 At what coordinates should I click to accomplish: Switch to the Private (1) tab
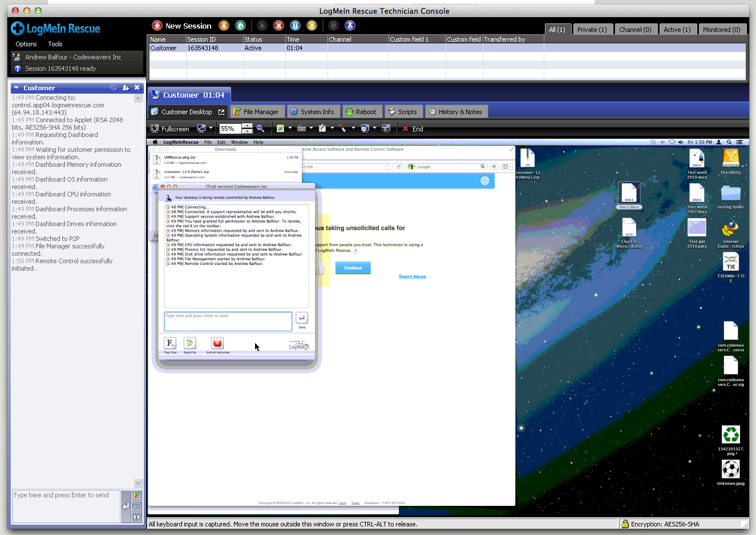[592, 30]
